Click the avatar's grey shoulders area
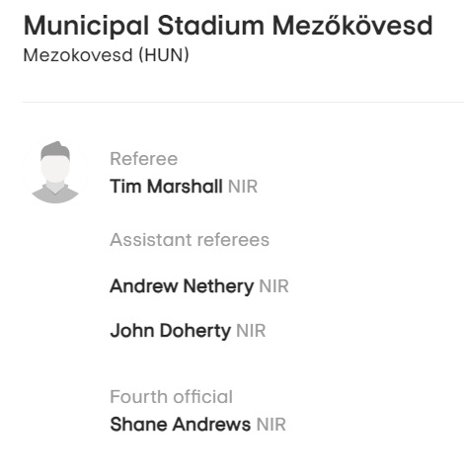464x476 pixels. [55, 195]
